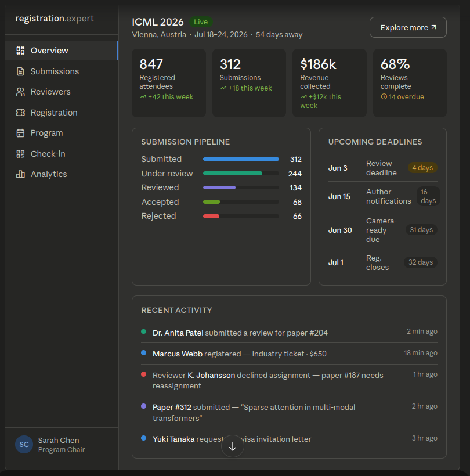Click the Live status badge
This screenshot has width=470, height=476.
click(201, 22)
